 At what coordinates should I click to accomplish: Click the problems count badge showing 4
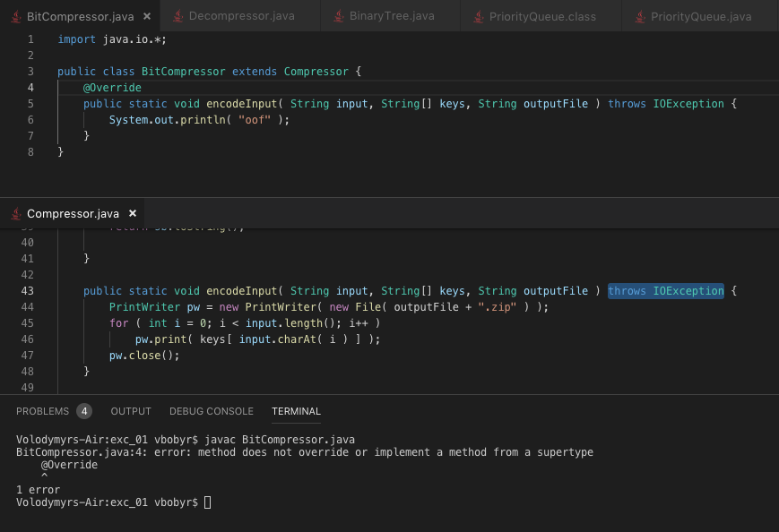[x=84, y=411]
